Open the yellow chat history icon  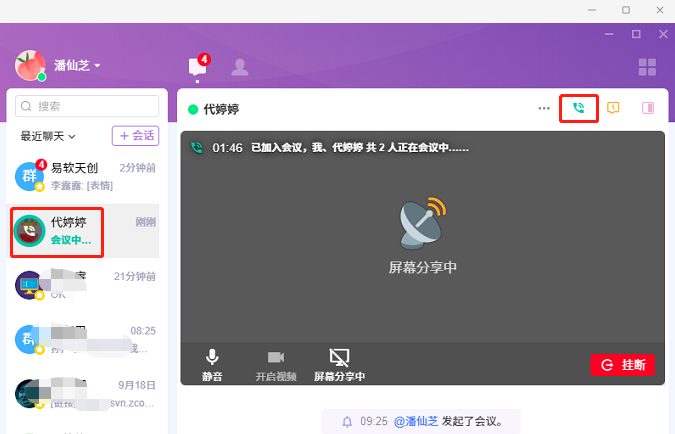[614, 108]
